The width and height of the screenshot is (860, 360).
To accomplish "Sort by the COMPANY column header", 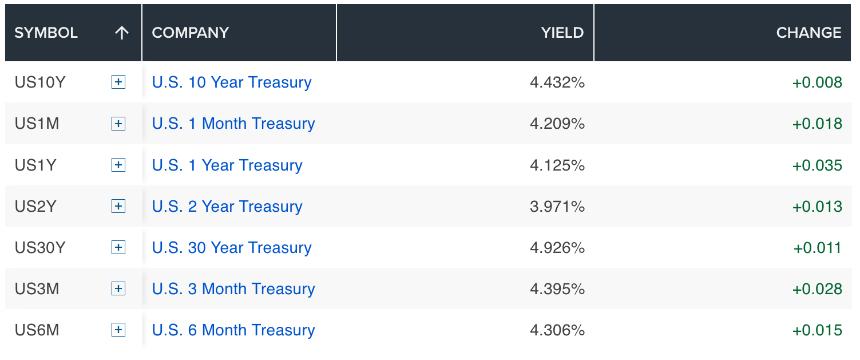I will click(190, 33).
